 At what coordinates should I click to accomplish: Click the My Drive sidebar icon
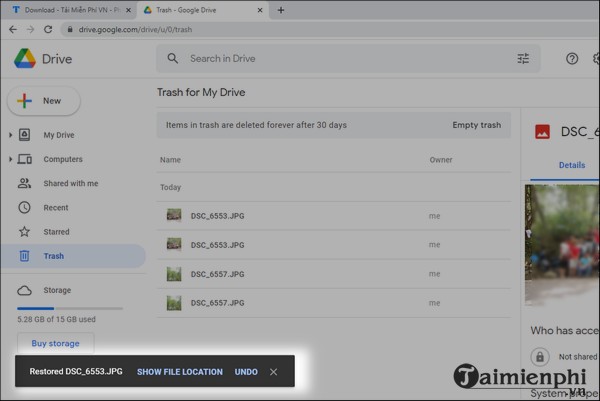24,135
